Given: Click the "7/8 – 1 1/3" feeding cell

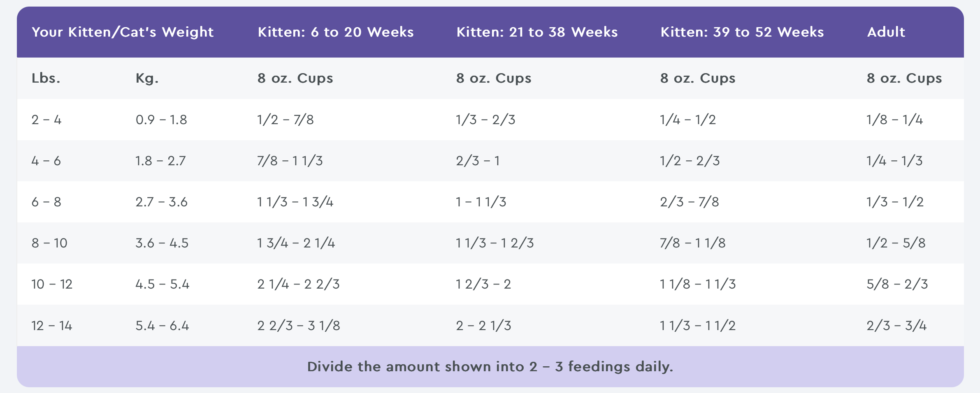Looking at the screenshot, I should [x=290, y=161].
